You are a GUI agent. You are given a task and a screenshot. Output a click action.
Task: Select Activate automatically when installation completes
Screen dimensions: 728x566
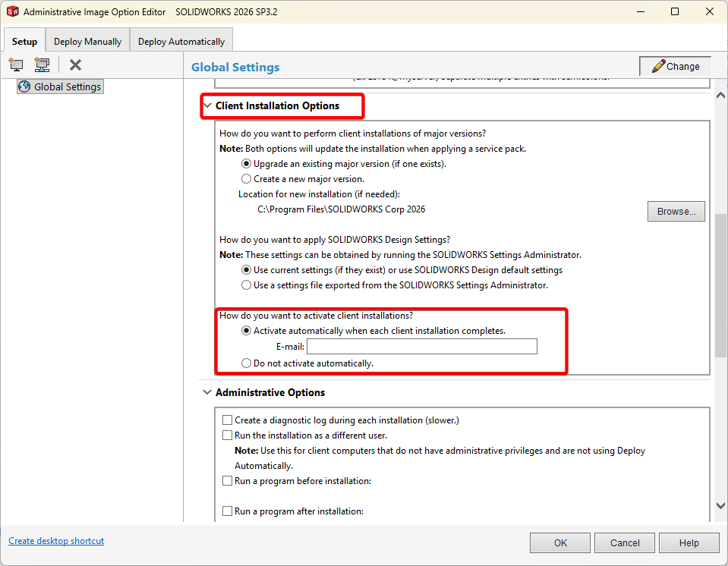tap(246, 331)
